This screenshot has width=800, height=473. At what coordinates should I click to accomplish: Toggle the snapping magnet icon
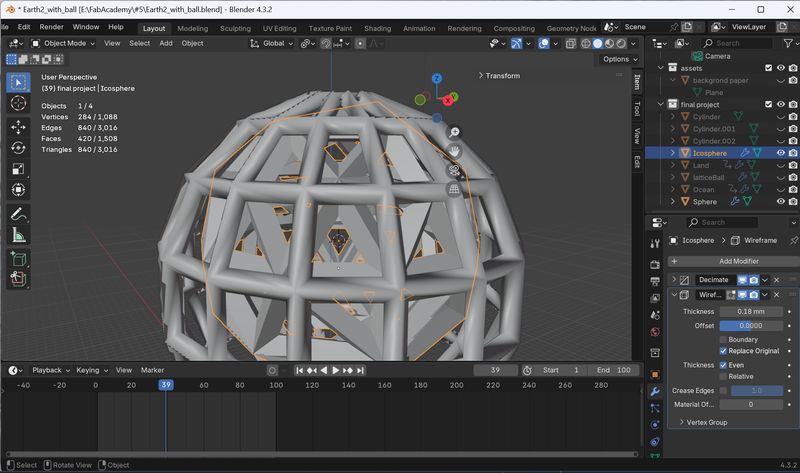tap(326, 43)
